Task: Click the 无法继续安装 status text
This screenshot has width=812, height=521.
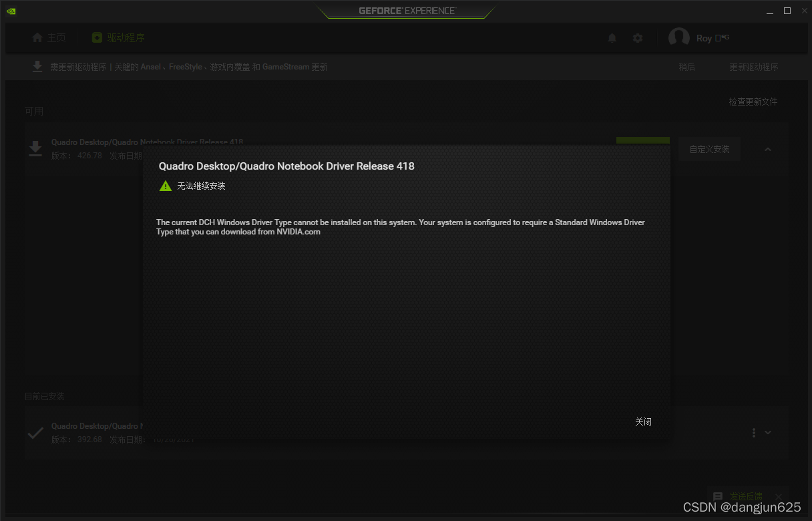Action: (201, 186)
